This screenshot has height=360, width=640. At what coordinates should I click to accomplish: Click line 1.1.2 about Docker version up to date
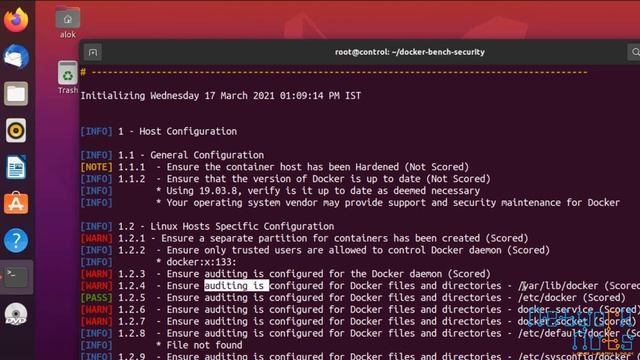pos(286,179)
